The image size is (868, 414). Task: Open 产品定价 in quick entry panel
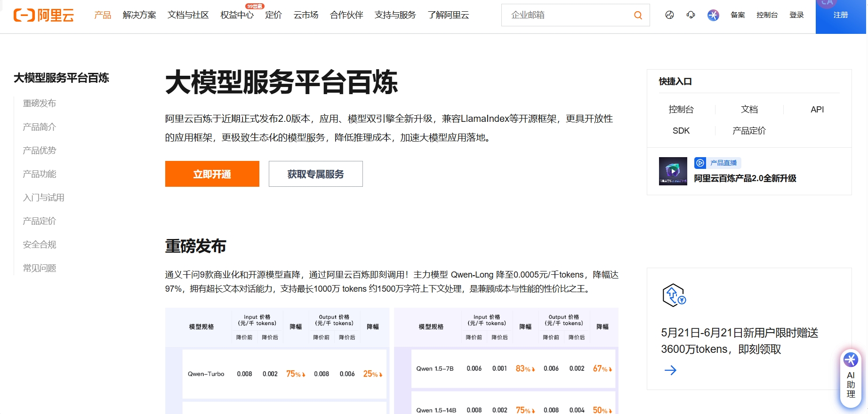749,130
